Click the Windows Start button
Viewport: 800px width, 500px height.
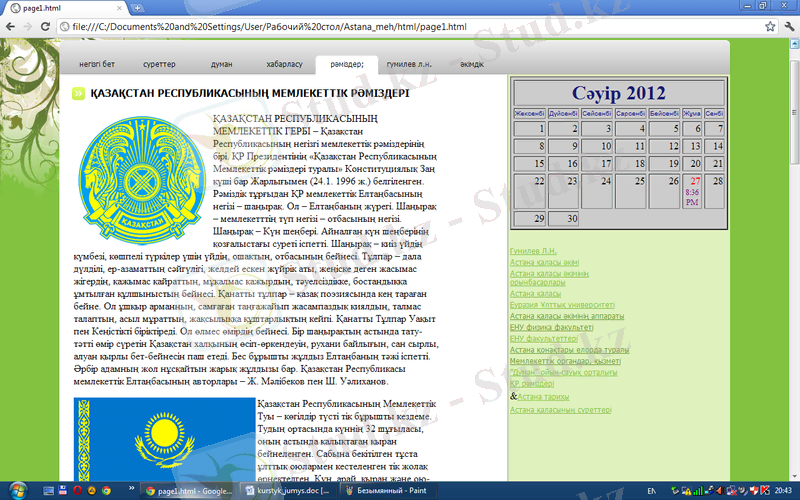coord(14,491)
